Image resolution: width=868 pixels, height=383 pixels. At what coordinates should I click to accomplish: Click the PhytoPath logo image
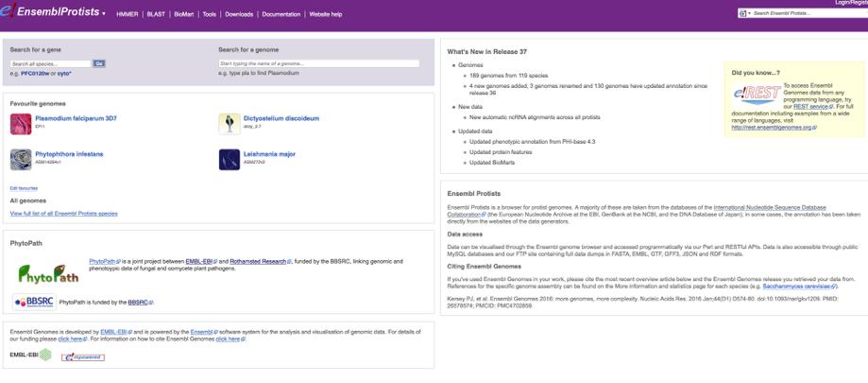[x=48, y=272]
